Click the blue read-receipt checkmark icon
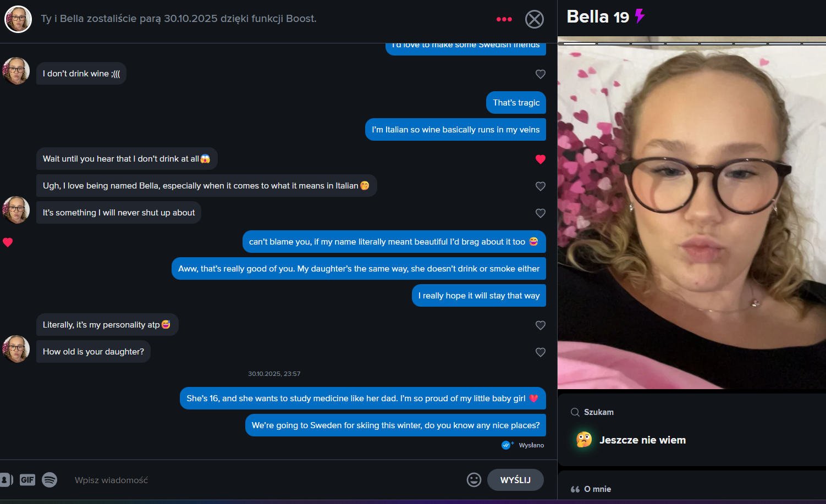This screenshot has width=826, height=504. [x=506, y=445]
